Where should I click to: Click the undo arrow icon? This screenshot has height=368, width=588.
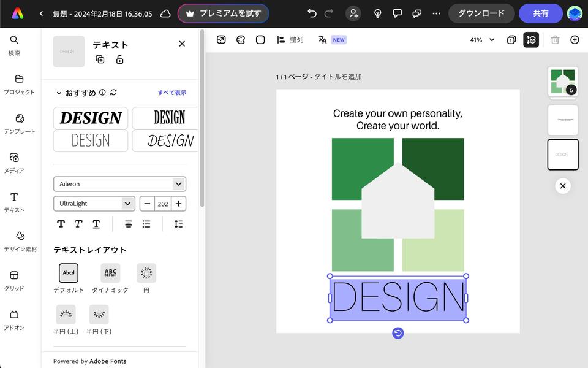pos(312,13)
